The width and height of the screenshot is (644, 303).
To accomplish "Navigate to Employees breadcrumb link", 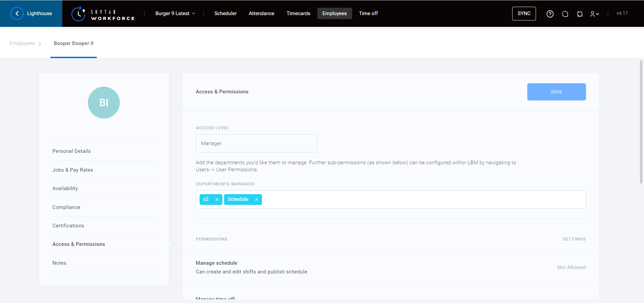I will tap(22, 43).
